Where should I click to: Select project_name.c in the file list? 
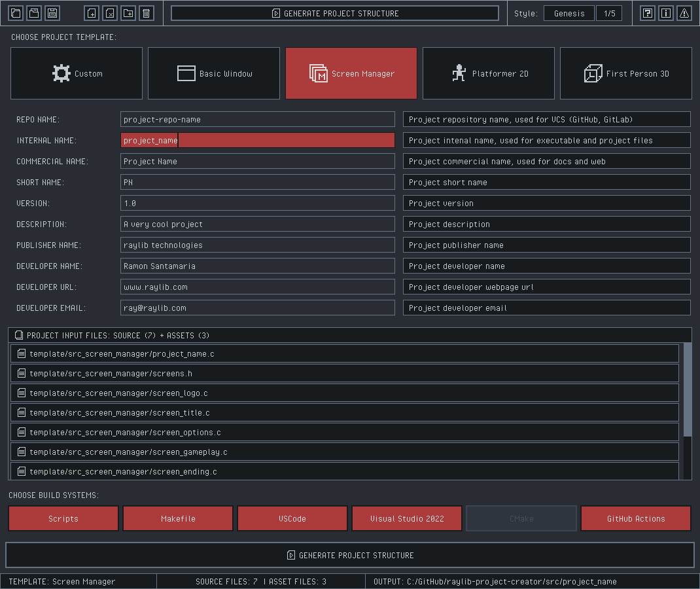pos(345,353)
